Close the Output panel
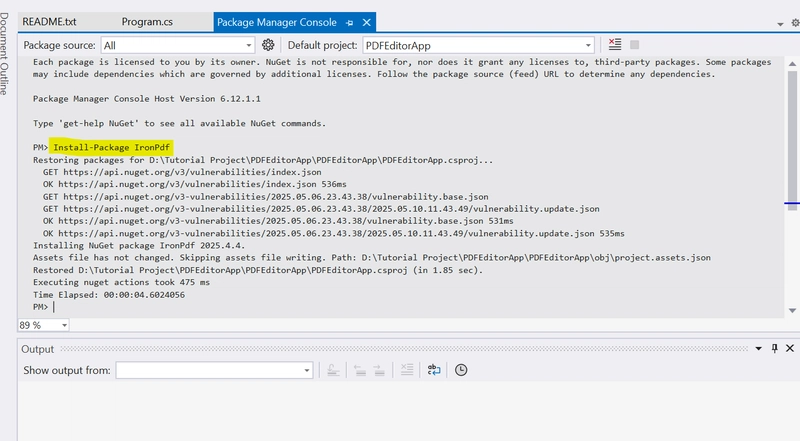The image size is (800, 441). point(790,348)
